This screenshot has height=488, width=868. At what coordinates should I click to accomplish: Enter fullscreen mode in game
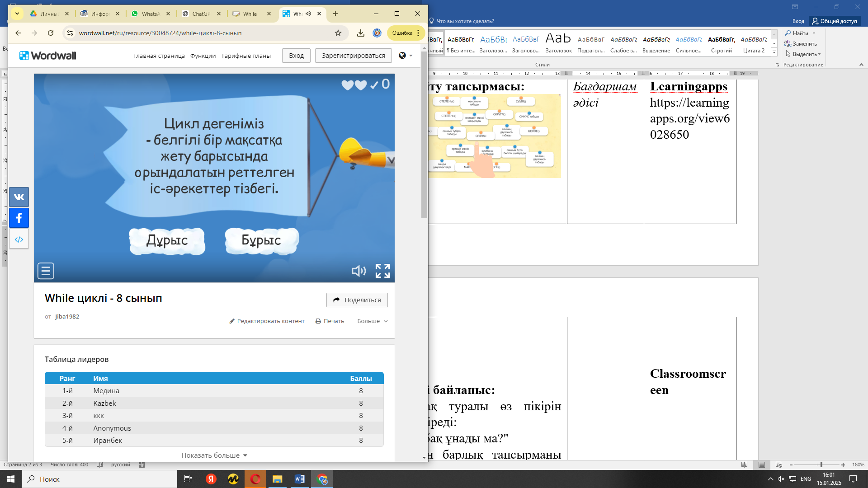point(382,271)
